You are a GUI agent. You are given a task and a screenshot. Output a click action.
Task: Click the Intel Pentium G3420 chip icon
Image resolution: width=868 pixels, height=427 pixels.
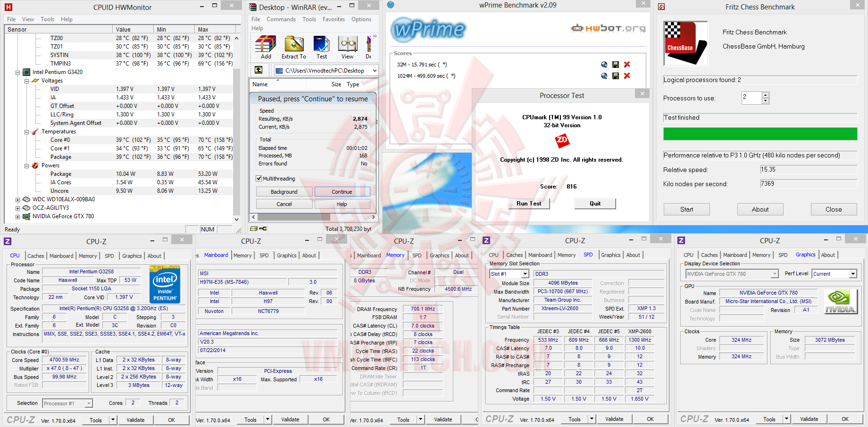(x=27, y=72)
